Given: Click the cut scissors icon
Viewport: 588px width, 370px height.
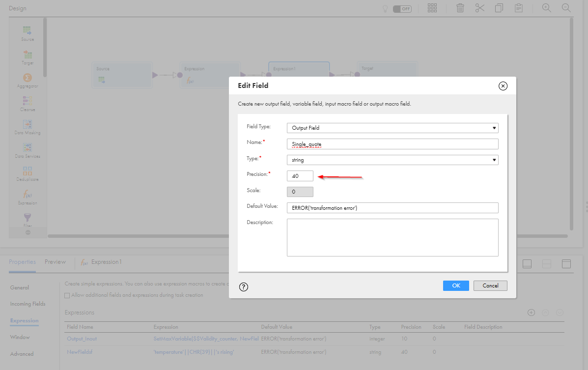Looking at the screenshot, I should [479, 8].
